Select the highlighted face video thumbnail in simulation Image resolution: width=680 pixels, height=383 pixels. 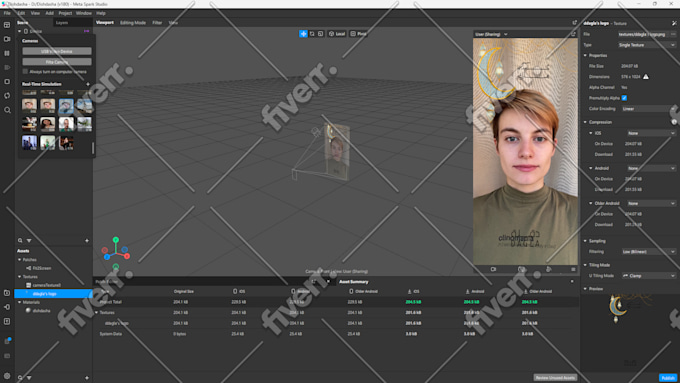point(66,105)
